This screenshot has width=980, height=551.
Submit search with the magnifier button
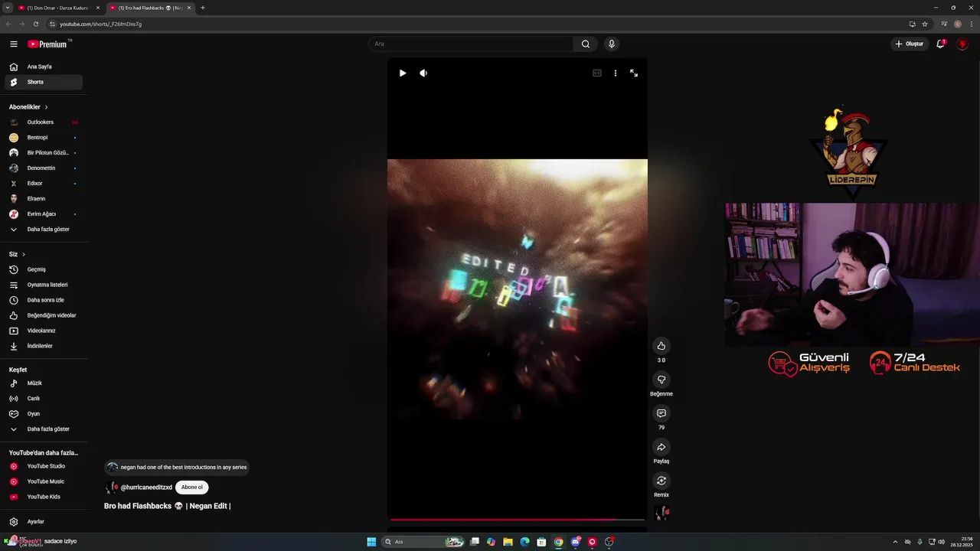click(586, 44)
